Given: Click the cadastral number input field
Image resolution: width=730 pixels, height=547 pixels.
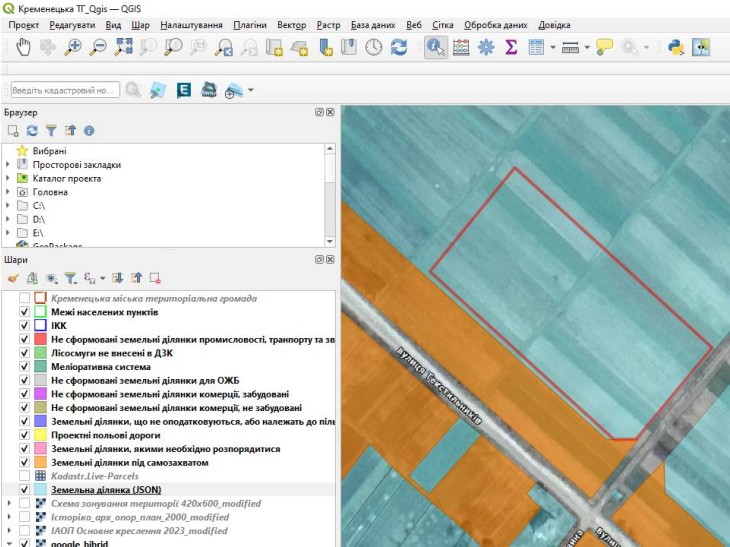Looking at the screenshot, I should coord(65,90).
